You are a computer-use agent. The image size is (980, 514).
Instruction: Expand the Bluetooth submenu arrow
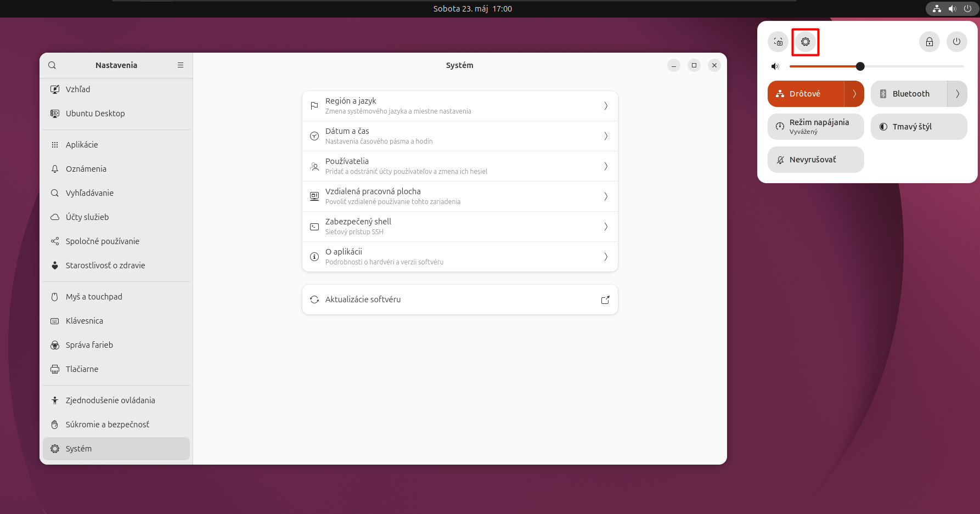pos(958,94)
